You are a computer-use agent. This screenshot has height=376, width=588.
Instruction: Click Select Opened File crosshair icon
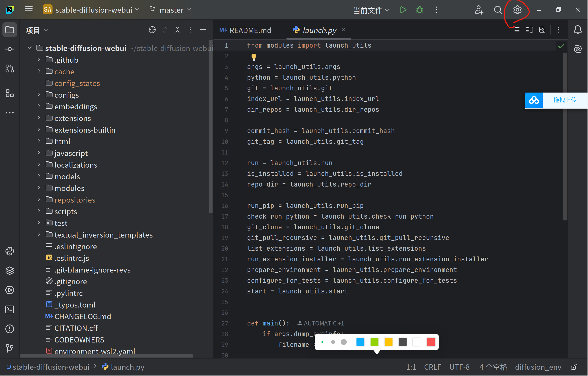[152, 30]
